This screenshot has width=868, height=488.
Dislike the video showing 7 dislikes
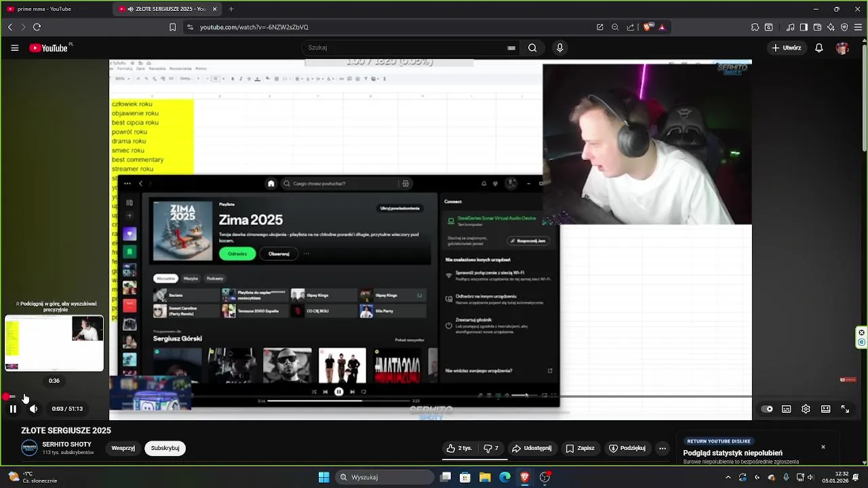(491, 448)
